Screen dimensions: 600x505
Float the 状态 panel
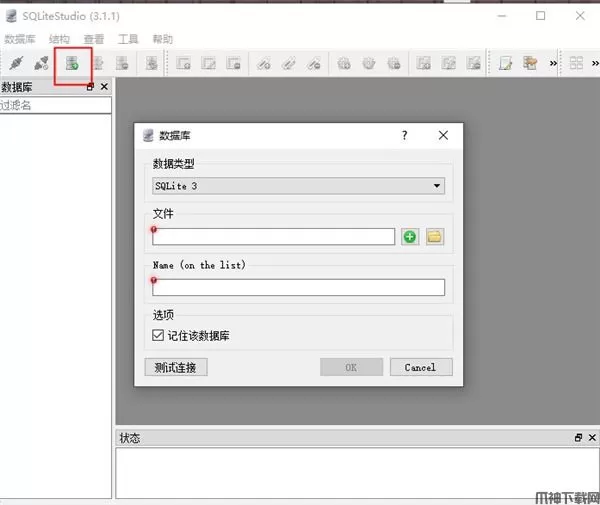click(578, 438)
